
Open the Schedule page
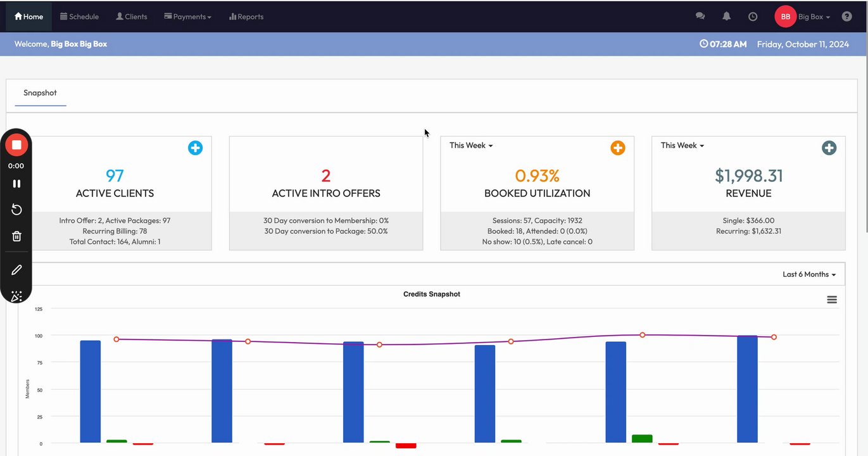pyautogui.click(x=79, y=16)
